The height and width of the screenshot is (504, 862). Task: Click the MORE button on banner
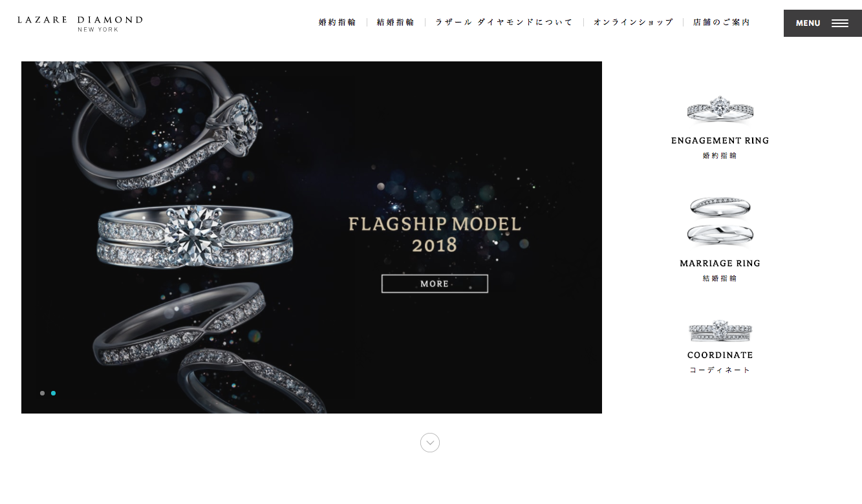(435, 284)
